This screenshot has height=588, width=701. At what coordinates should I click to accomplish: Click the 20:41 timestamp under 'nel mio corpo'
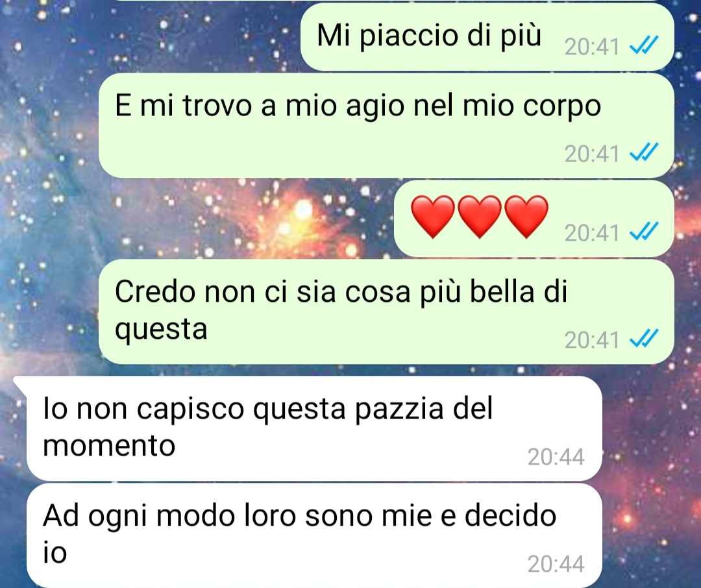pos(592,154)
